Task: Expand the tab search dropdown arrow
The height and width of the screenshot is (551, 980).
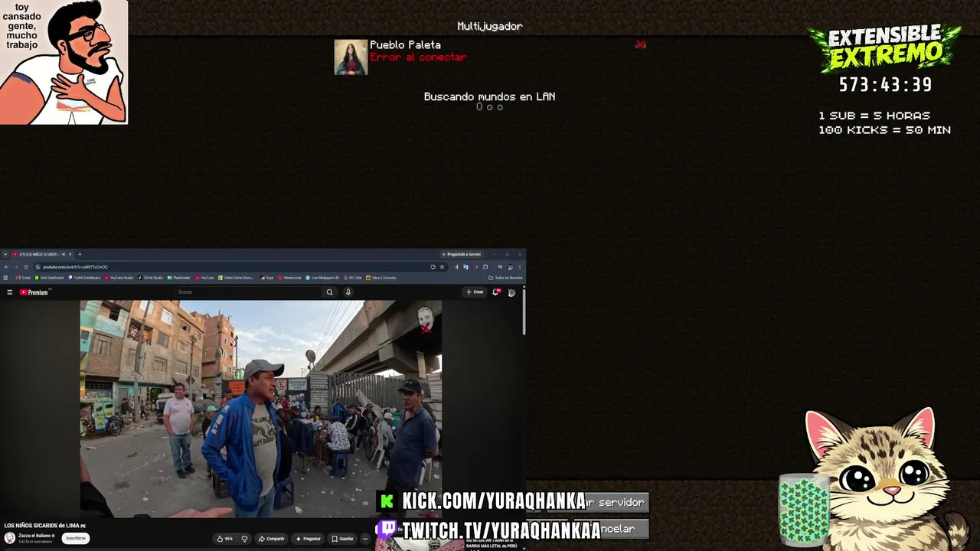Action: [5, 254]
